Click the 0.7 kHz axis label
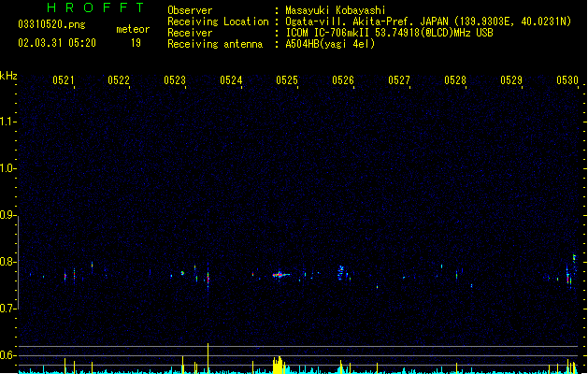The height and width of the screenshot is (374, 588). coord(7,309)
